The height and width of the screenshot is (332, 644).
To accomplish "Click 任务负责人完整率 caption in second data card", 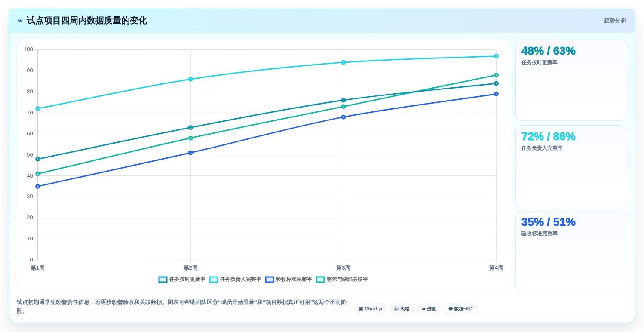I will 542,148.
